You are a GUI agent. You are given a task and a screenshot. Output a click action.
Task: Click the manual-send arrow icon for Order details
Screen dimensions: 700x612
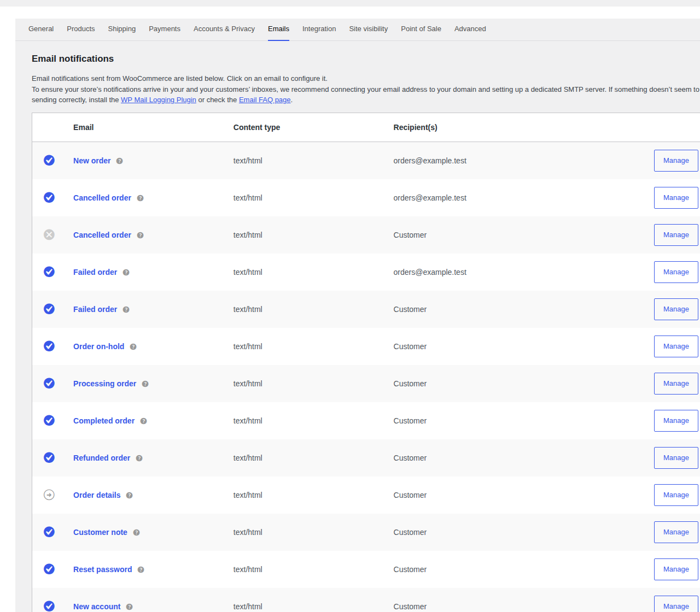click(49, 495)
